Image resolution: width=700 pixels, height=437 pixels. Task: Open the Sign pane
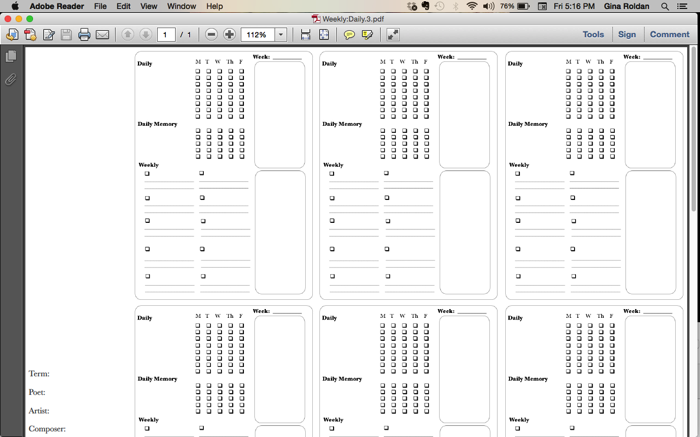(627, 34)
